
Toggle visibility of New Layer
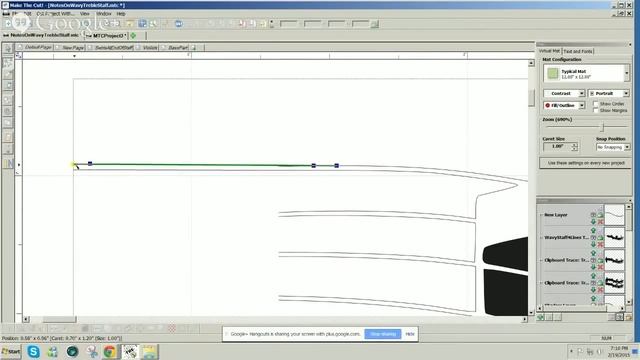point(593,215)
